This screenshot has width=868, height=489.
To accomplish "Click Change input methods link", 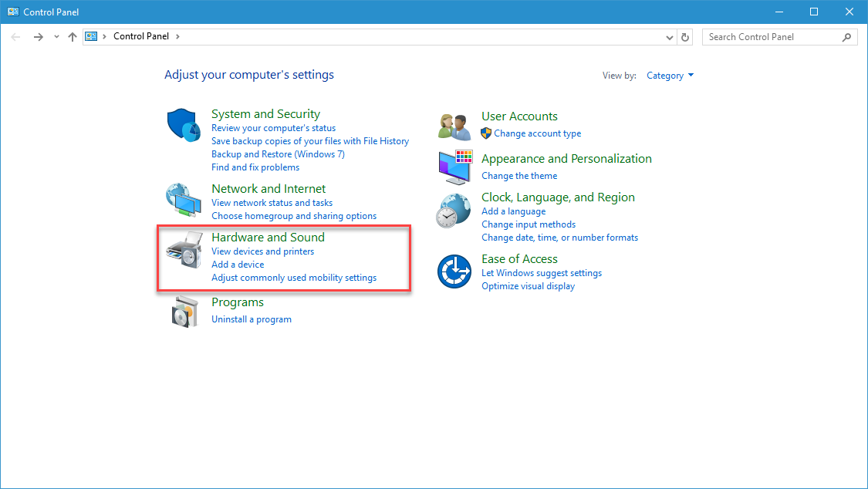I will click(x=529, y=224).
